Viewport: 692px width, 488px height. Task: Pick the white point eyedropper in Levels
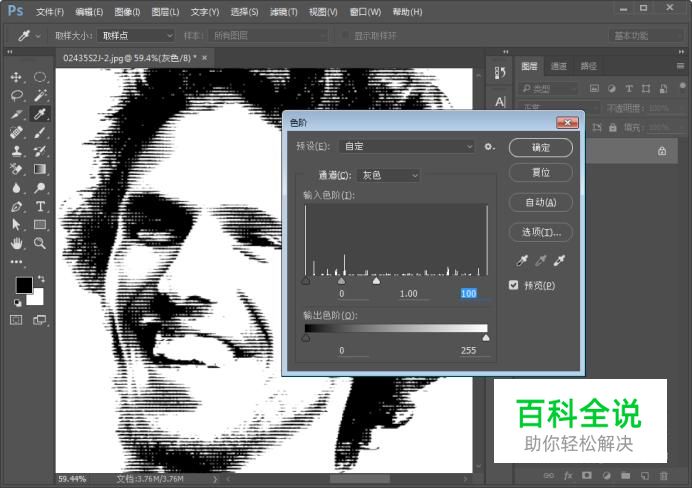(x=560, y=260)
